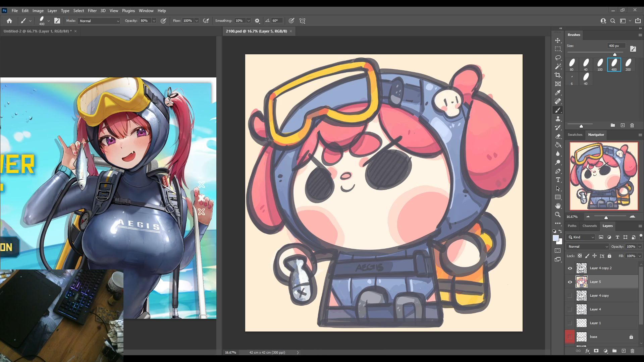Select the Path Selection tool
Viewport: 644px width, 362px height.
click(x=558, y=188)
